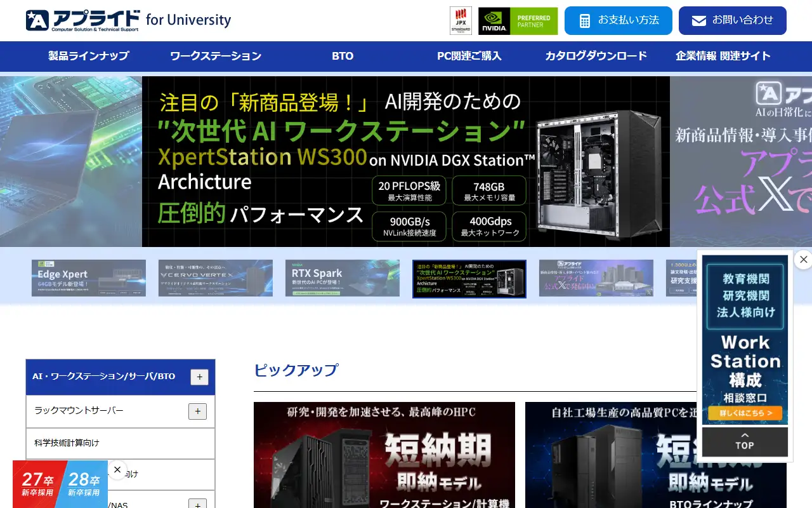Viewport: 812px width, 508px height.
Task: Select the アプライド公式X carousel thumbnail
Action: (596, 278)
